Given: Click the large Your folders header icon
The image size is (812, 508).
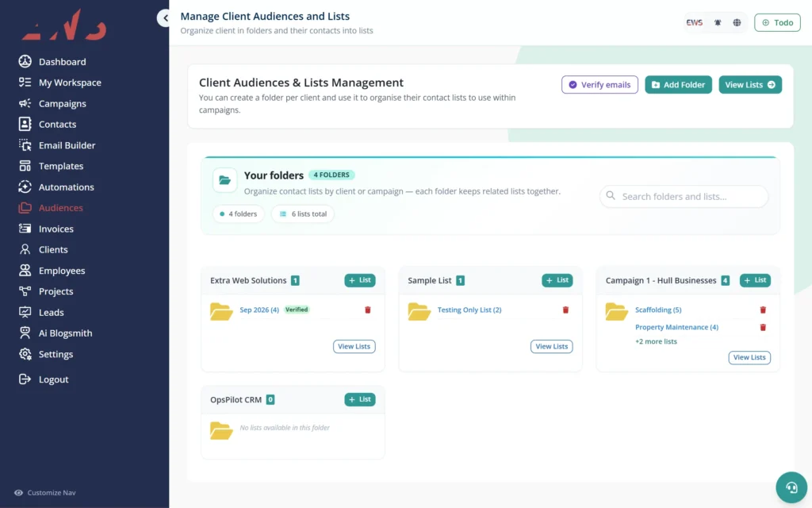Looking at the screenshot, I should pyautogui.click(x=224, y=180).
